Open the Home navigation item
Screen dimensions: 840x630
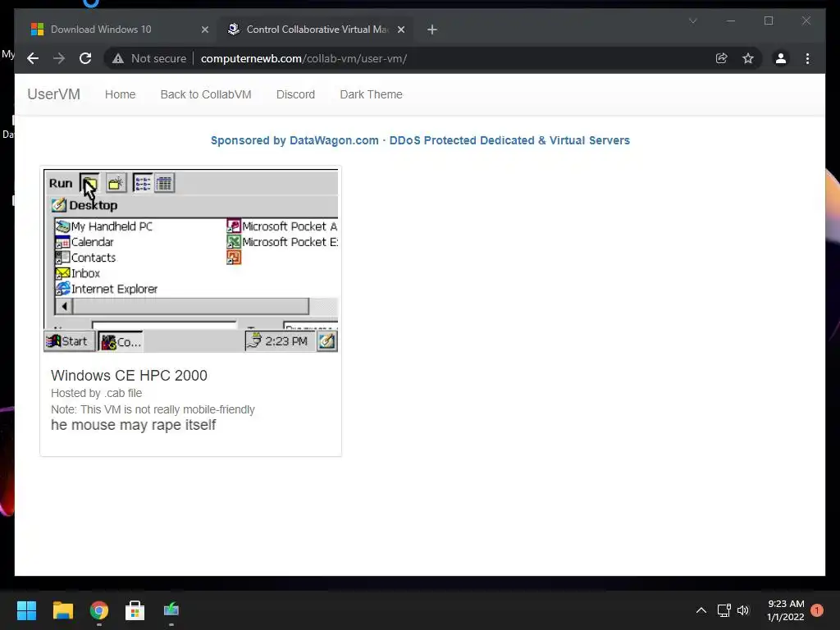pyautogui.click(x=120, y=94)
